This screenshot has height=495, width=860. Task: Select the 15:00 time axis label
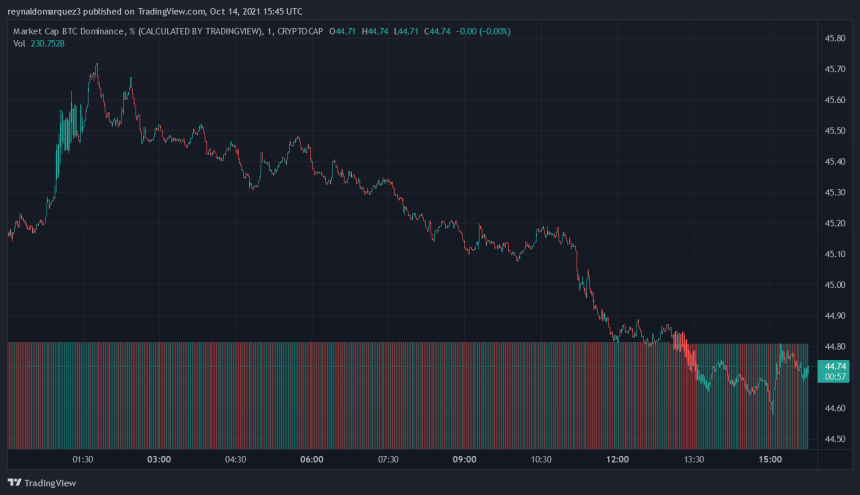tap(770, 460)
